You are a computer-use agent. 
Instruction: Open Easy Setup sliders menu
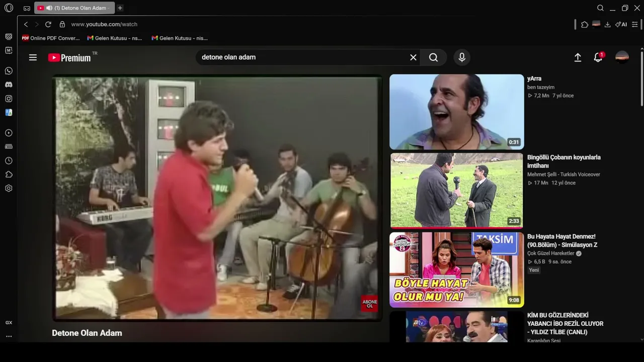(x=635, y=24)
